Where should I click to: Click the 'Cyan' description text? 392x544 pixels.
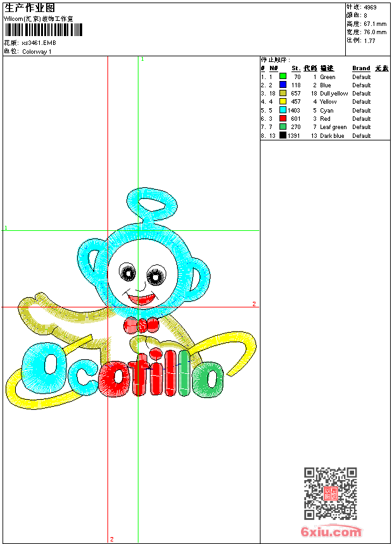click(x=326, y=110)
